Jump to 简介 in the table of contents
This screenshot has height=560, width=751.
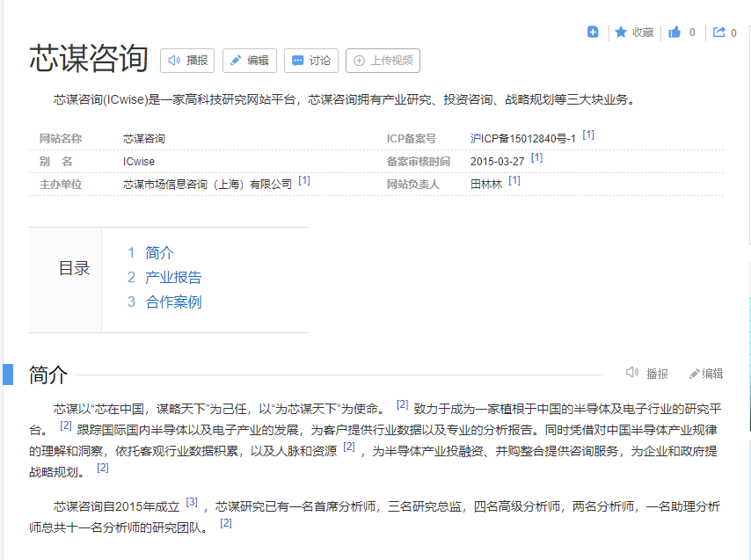pos(159,252)
